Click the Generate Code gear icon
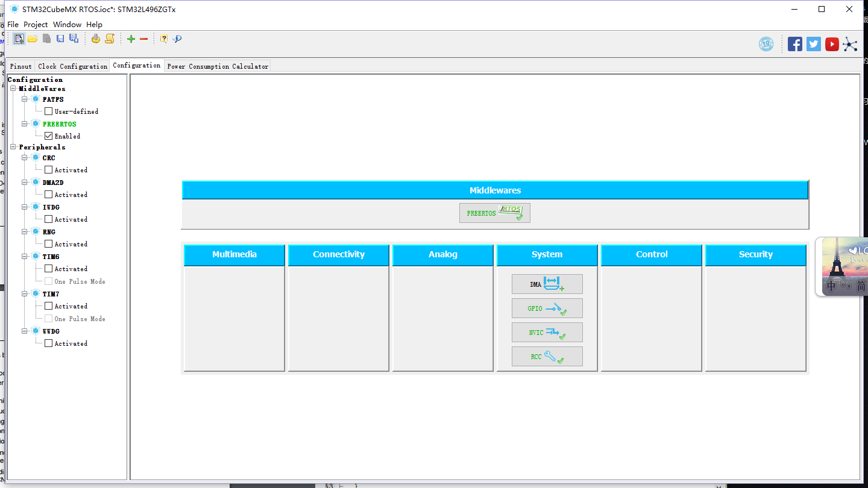The width and height of the screenshot is (868, 488). (x=95, y=39)
